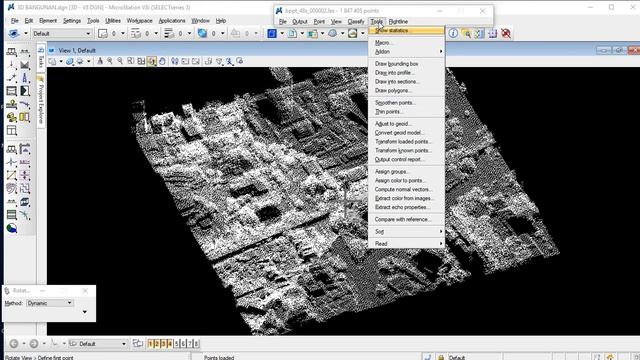
Task: Click Output control report entry
Action: [x=406, y=160]
